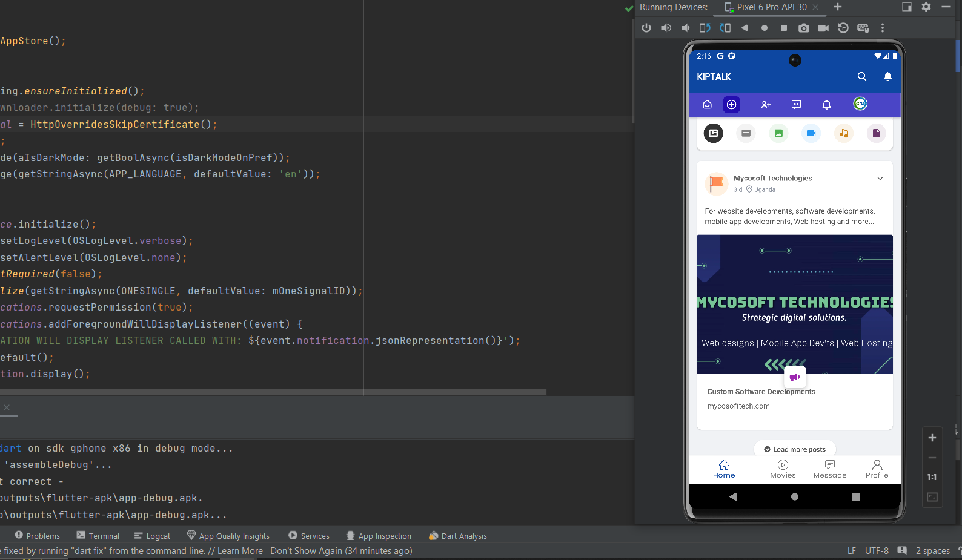Open Dart Analysis tool window

pos(458,536)
